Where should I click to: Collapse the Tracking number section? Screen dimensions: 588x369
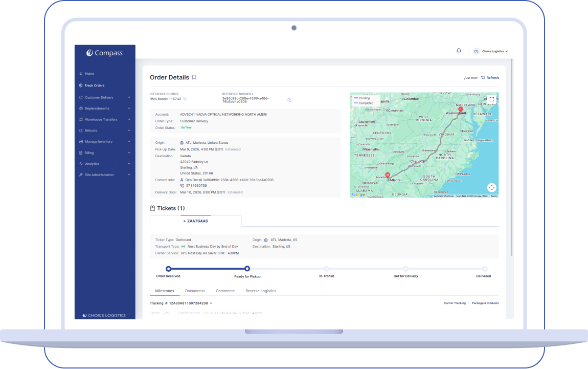click(x=211, y=303)
